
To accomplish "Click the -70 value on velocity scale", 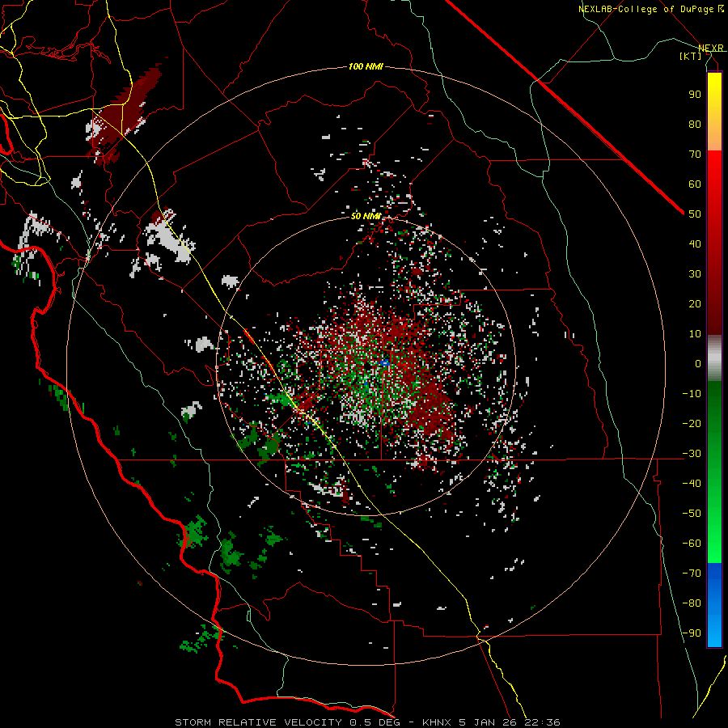I will 692,574.
